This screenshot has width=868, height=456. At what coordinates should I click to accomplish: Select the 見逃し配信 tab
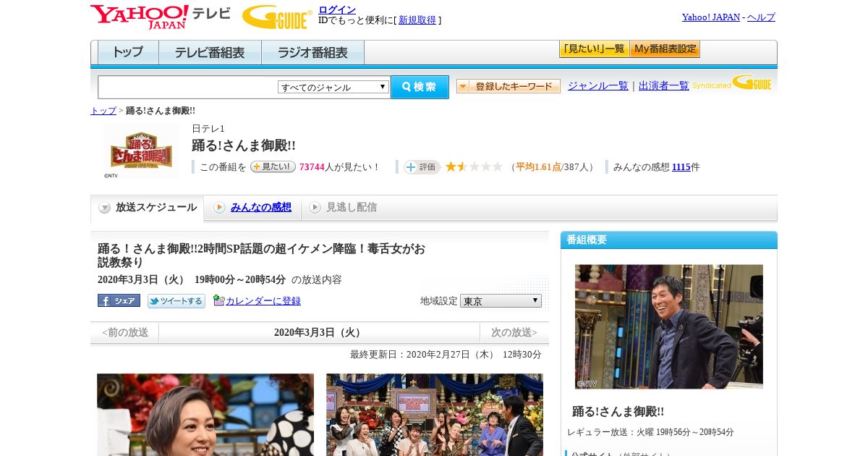(x=343, y=208)
